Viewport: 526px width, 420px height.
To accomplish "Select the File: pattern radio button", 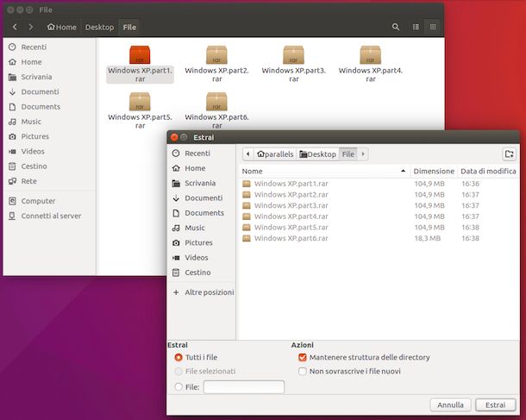I will [178, 387].
